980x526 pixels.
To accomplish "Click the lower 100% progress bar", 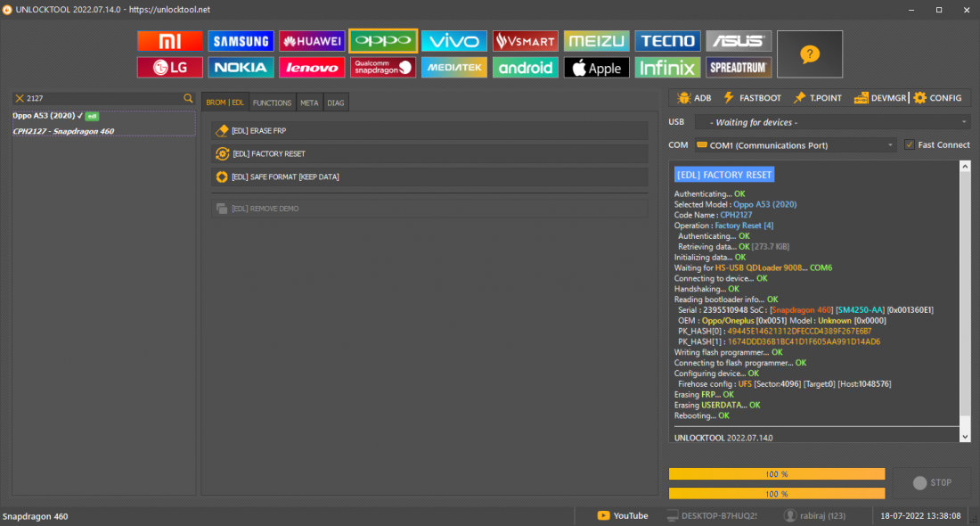I will tap(777, 494).
